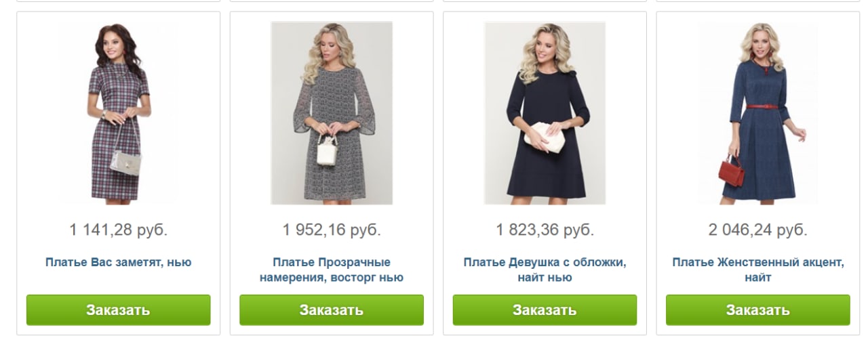Screen dimensions: 868x340
Task: Order the Женственный акцент dress with Заказать
Action: click(x=758, y=310)
